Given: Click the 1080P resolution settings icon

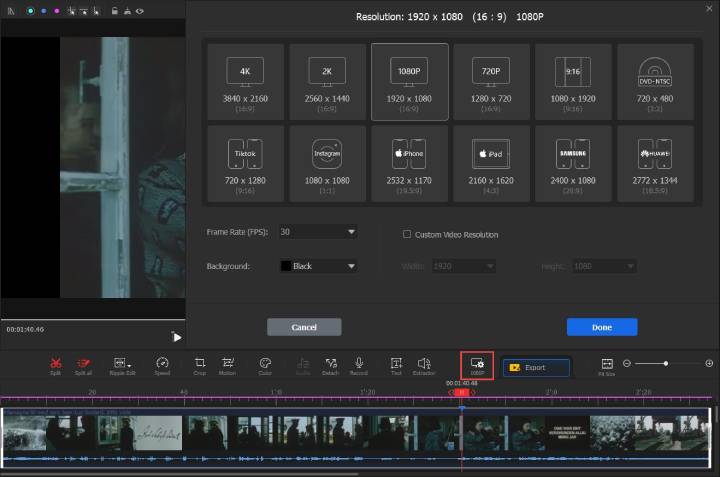Looking at the screenshot, I should point(477,365).
